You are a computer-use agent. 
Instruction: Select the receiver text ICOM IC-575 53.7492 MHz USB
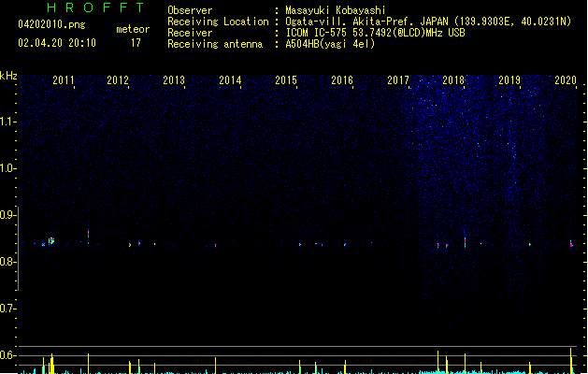point(376,33)
